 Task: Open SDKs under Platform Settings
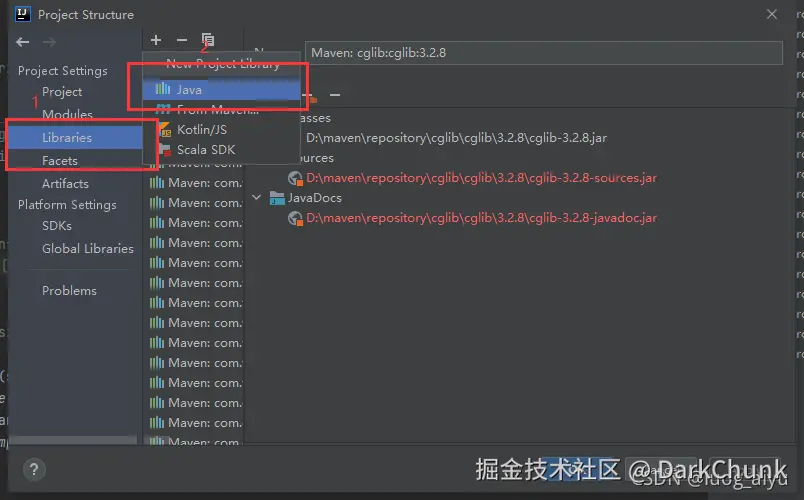coord(57,226)
